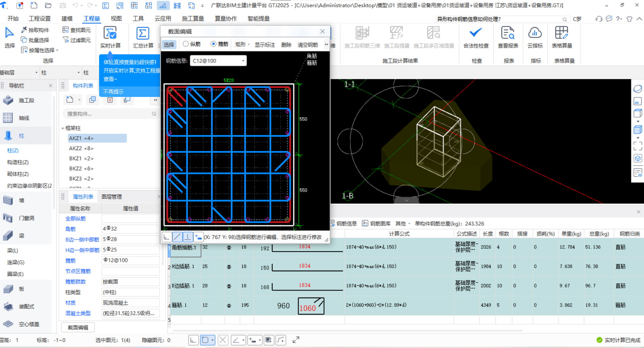Open the 钢筋信息 C12@100 dropdown
The height and width of the screenshot is (348, 644).
coord(218,61)
